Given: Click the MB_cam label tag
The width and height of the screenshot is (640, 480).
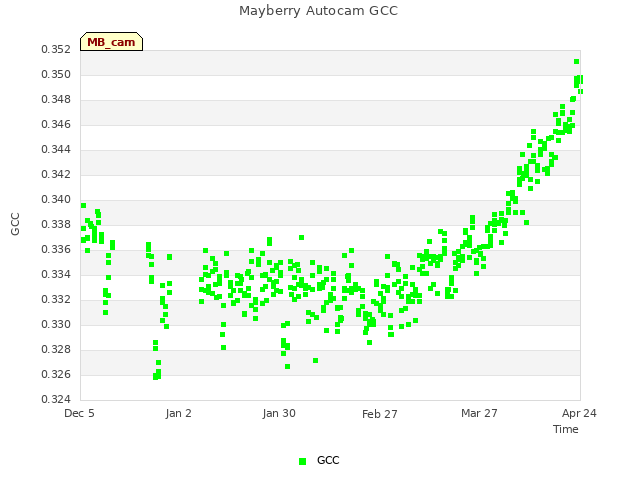Looking at the screenshot, I should (x=111, y=42).
